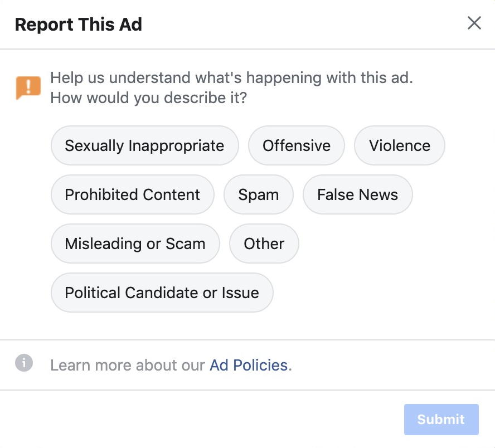The image size is (495, 448).
Task: Select Political Candidate or Issue
Action: tap(162, 293)
